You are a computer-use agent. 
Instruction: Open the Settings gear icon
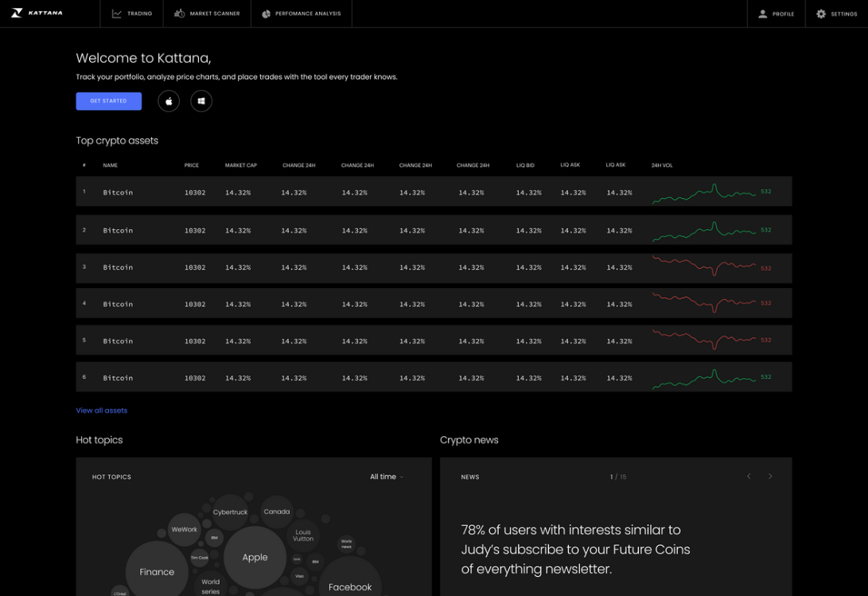pos(820,14)
